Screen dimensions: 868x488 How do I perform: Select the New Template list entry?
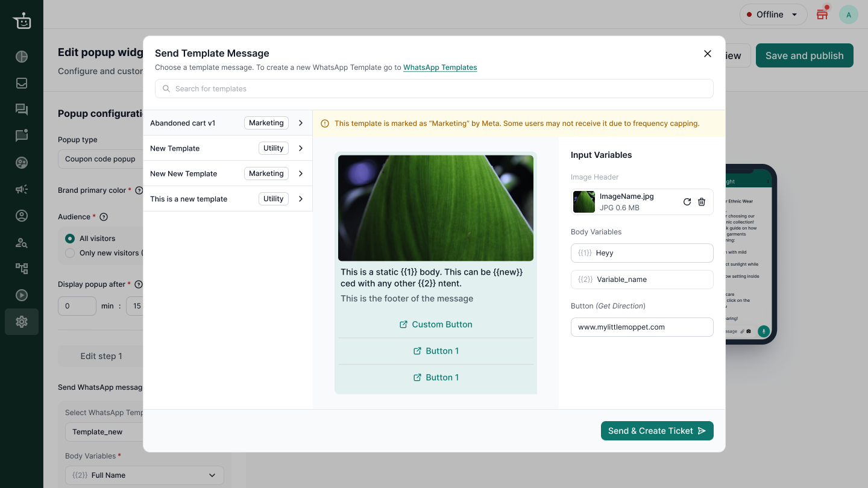(x=228, y=148)
